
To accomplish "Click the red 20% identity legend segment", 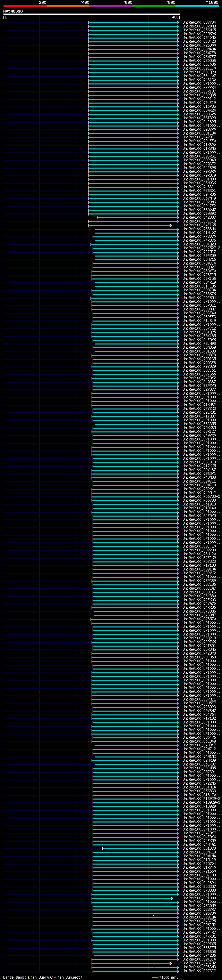I will (25, 6).
